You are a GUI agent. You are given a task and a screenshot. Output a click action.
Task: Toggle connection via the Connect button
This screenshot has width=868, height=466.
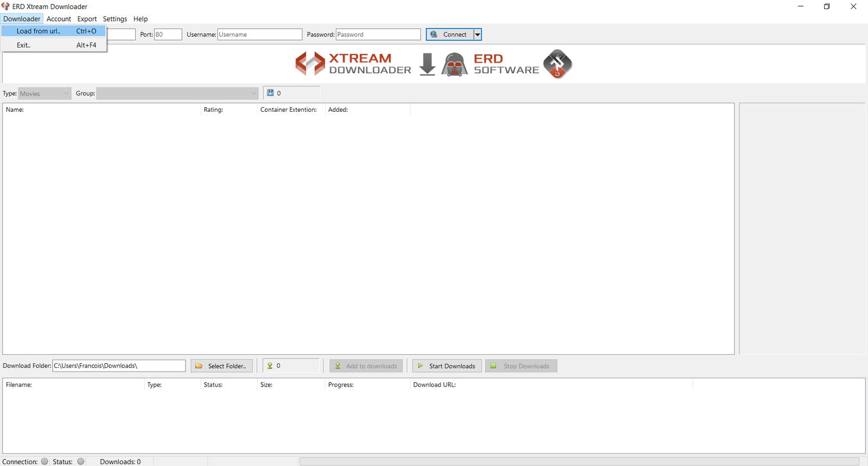(454, 34)
